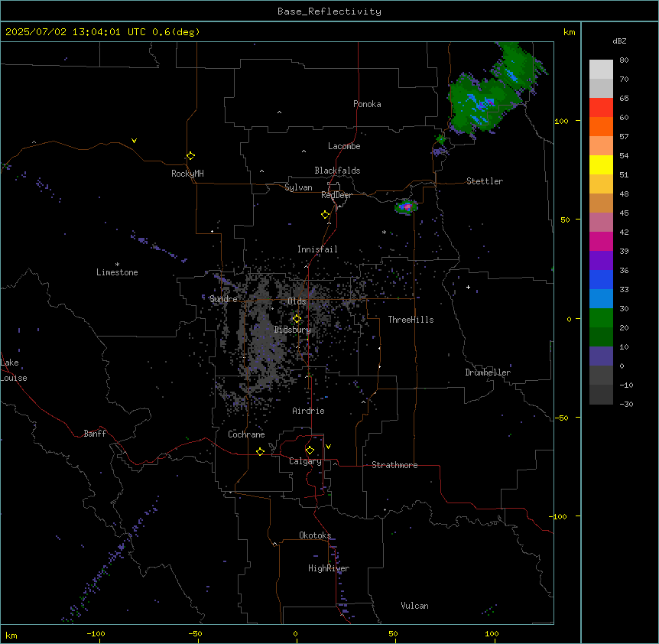Click the magenta storm core near Stettler road
Viewport: 659px width, 644px height.
[x=407, y=207]
